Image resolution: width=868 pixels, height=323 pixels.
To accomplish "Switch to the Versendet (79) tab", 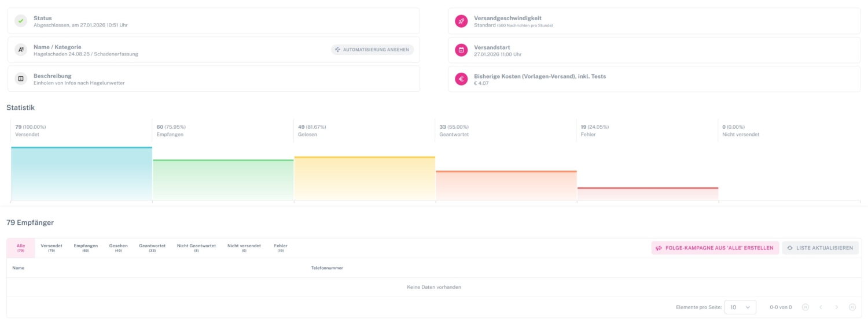I will click(52, 248).
